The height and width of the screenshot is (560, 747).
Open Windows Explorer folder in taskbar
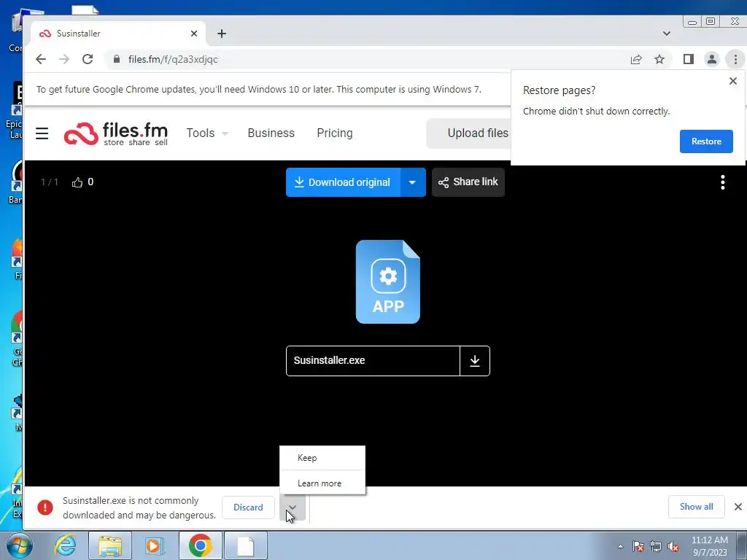[x=110, y=545]
